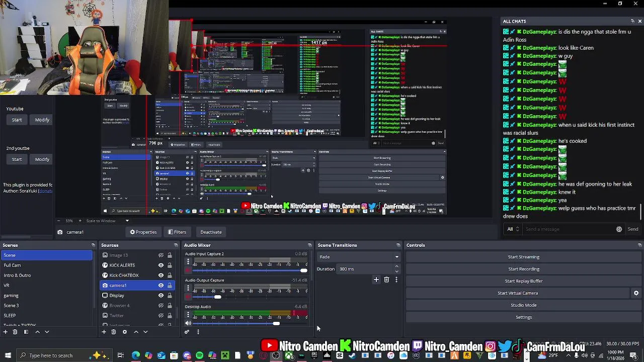This screenshot has width=644, height=362.
Task: Toggle lock on camera1 source
Action: click(170, 286)
